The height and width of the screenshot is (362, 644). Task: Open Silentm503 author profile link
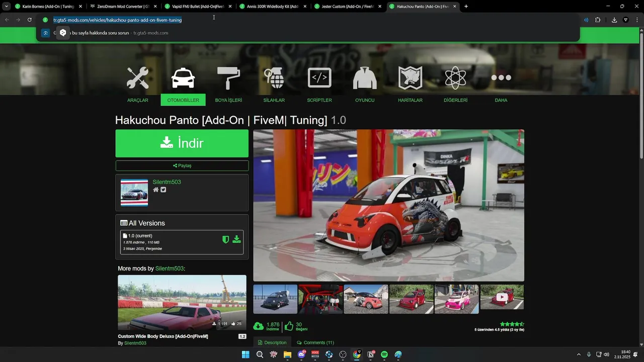pyautogui.click(x=167, y=182)
